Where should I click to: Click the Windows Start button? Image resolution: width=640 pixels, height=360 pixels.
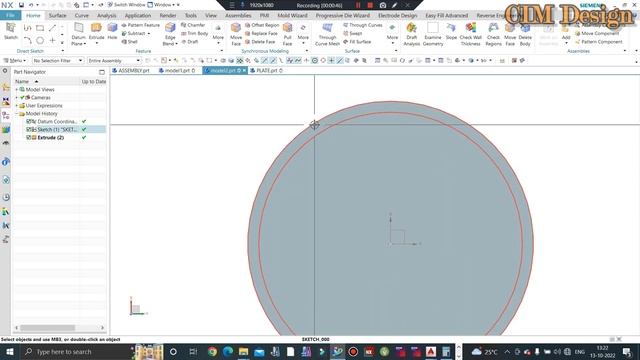[x=9, y=352]
